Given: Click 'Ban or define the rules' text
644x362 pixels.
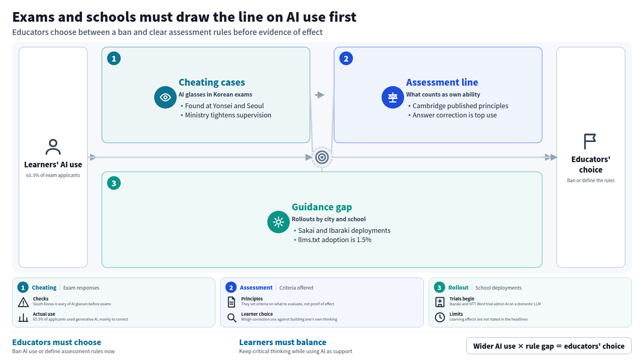Looking at the screenshot, I should [x=591, y=181].
